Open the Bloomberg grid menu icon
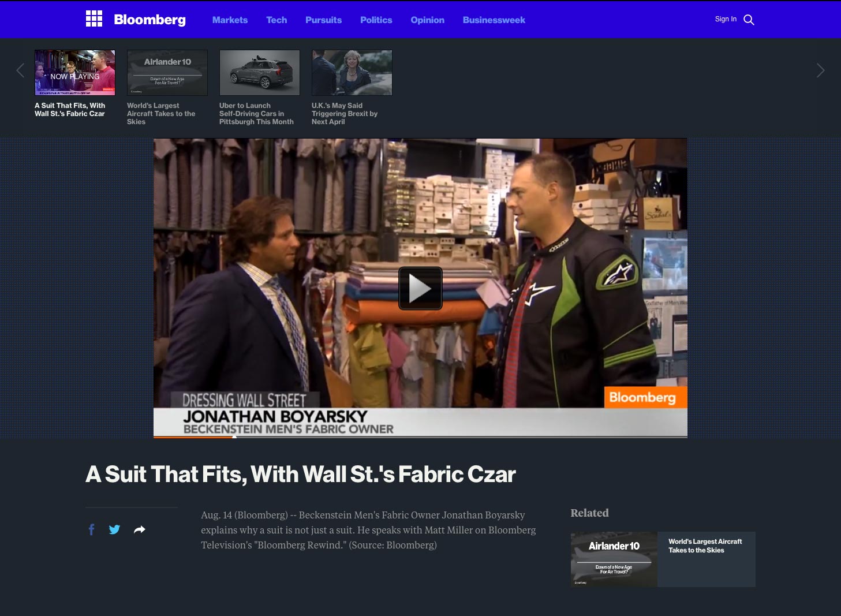The image size is (841, 616). 94,19
